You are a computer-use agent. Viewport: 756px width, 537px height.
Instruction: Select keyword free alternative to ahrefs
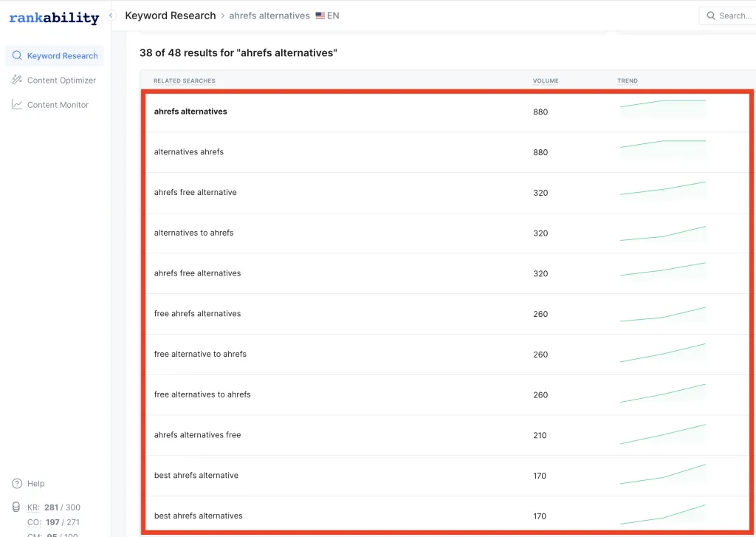point(200,354)
